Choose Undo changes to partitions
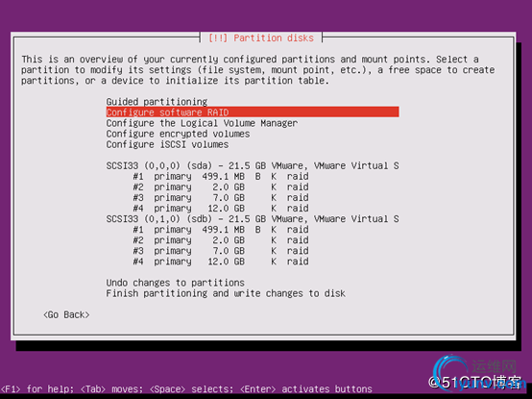Viewport: 532px width, 399px height. (x=175, y=283)
